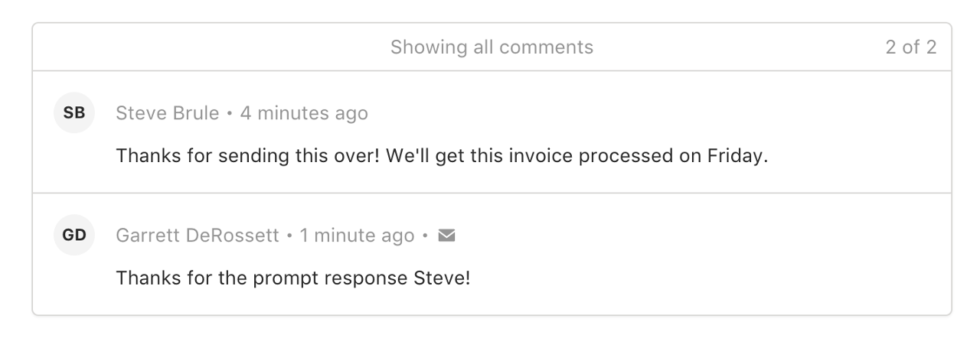
Task: Click the "Showing all comments" header label
Action: pyautogui.click(x=492, y=47)
